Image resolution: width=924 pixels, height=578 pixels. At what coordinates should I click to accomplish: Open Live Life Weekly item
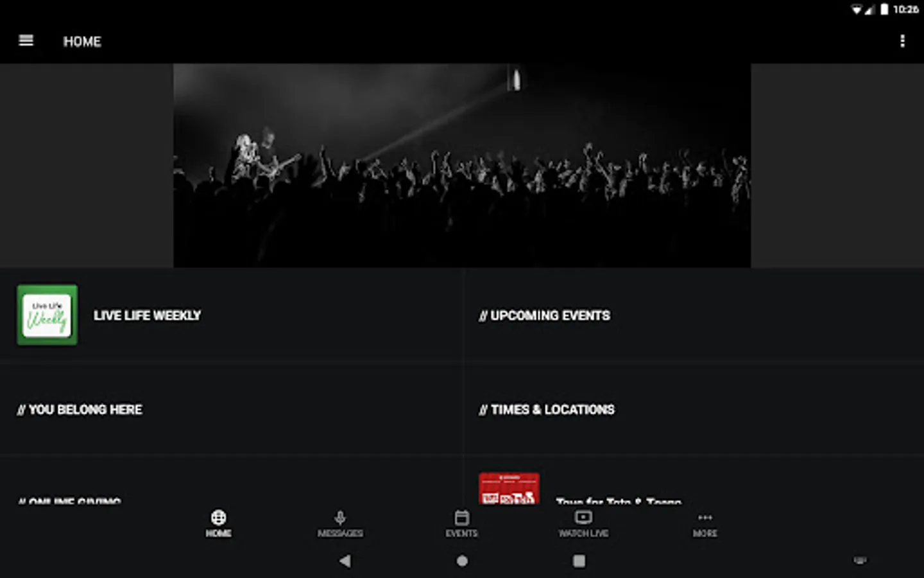(x=231, y=315)
